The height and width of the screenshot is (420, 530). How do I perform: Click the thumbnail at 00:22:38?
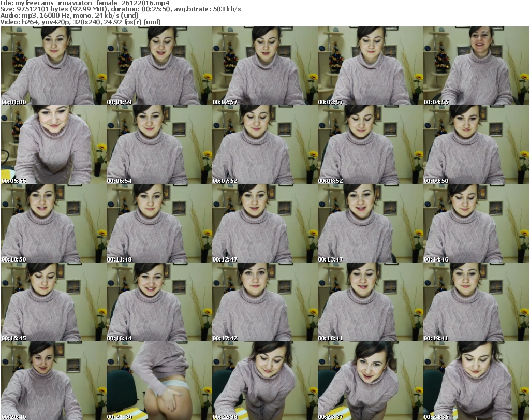264,381
